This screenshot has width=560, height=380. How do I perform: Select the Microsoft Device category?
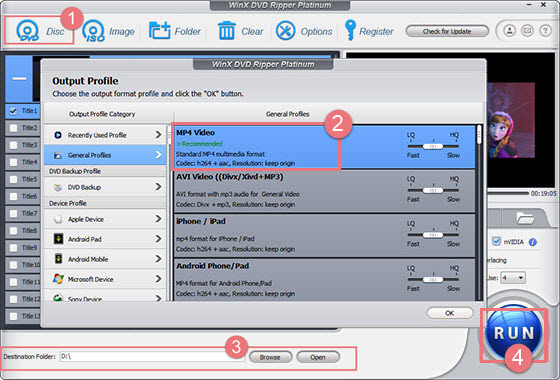click(x=105, y=279)
